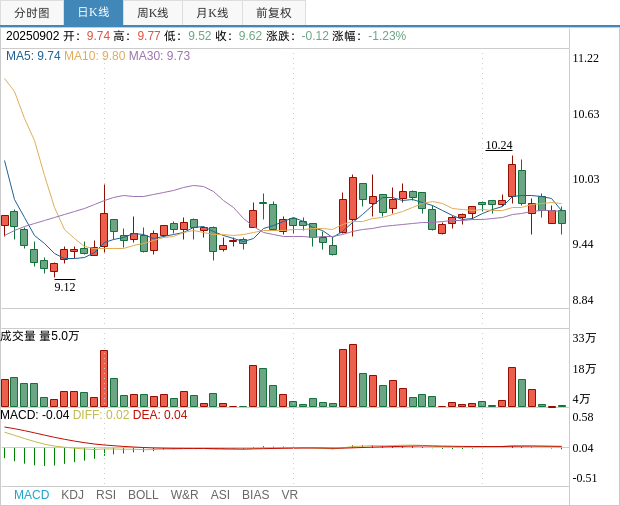This screenshot has height=506, width=620.
Task: Select the 日K线 tab
Action: point(93,13)
